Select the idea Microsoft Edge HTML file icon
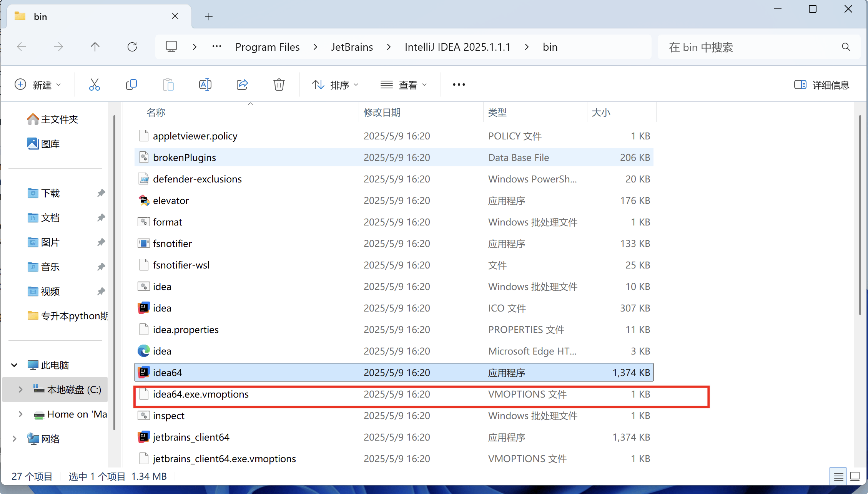This screenshot has width=868, height=494. click(x=144, y=351)
